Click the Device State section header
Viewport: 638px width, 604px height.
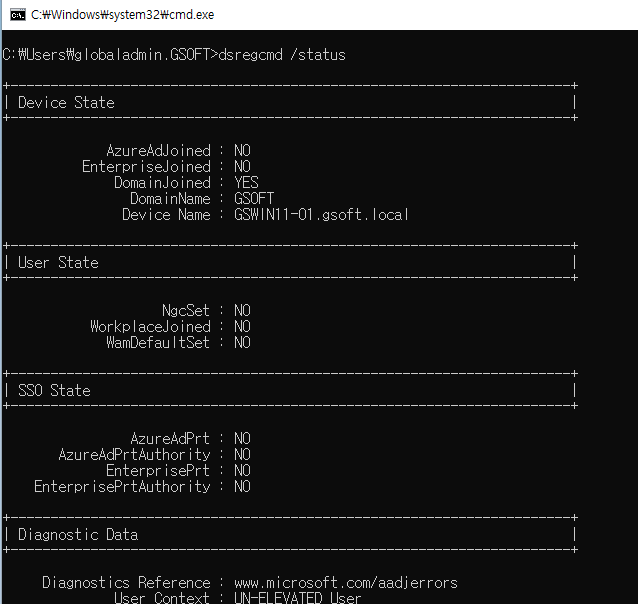click(x=66, y=103)
